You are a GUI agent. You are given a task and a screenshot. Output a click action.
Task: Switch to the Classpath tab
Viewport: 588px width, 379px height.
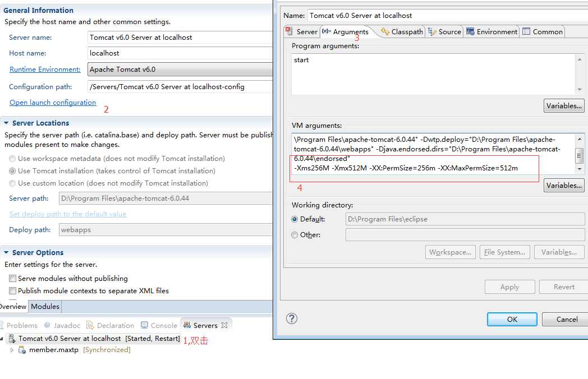402,31
